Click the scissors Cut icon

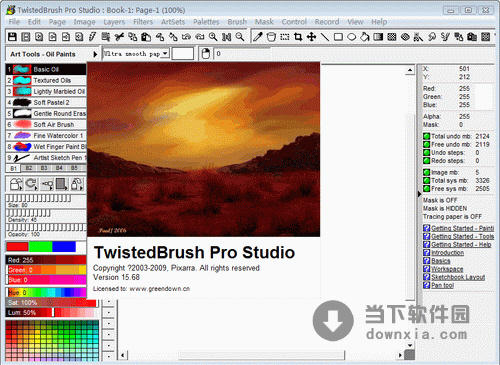click(119, 37)
